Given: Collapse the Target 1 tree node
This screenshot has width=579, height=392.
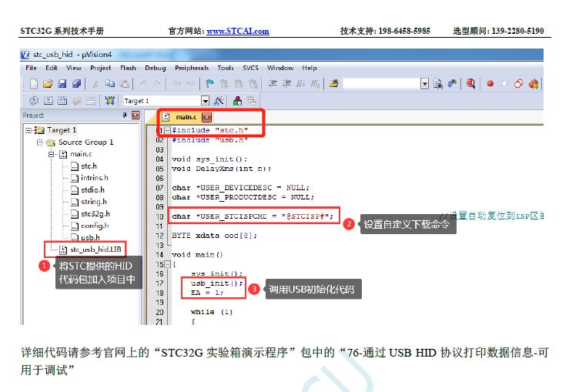Looking at the screenshot, I should [x=28, y=130].
